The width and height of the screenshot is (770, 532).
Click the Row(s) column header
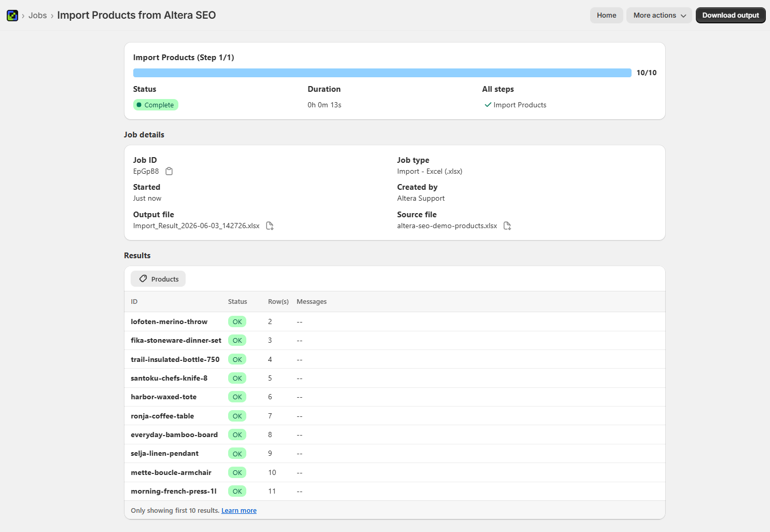tap(278, 302)
